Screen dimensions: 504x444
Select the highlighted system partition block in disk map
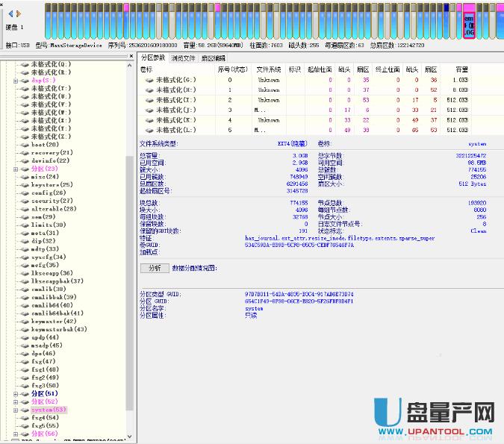point(469,22)
